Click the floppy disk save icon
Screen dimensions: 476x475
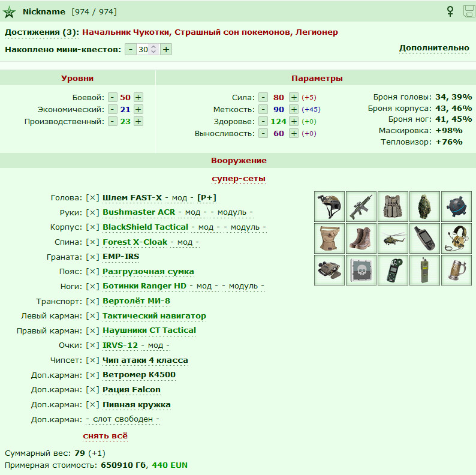tap(469, 11)
